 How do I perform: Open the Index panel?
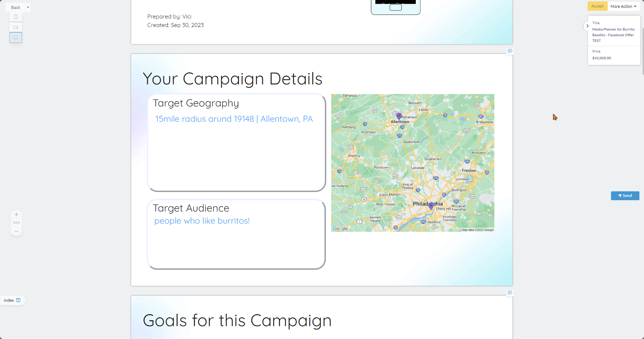coord(12,300)
